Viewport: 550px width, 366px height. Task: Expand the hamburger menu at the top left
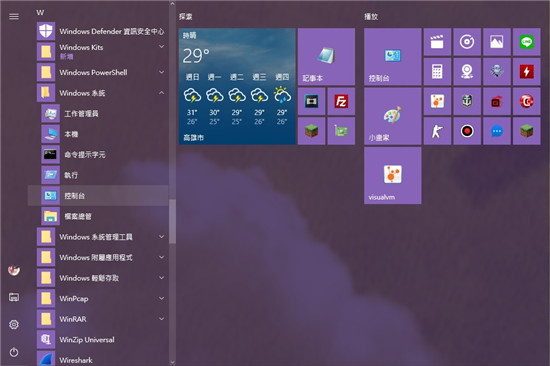coord(14,16)
